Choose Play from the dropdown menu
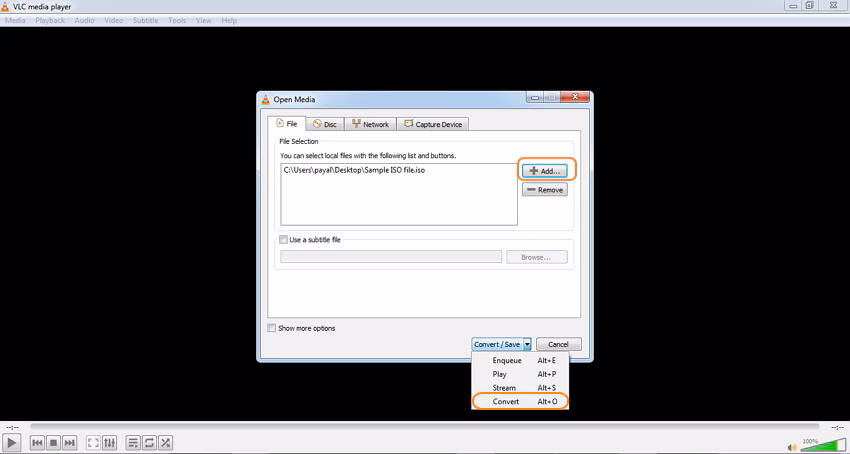The height and width of the screenshot is (454, 850). [x=520, y=374]
